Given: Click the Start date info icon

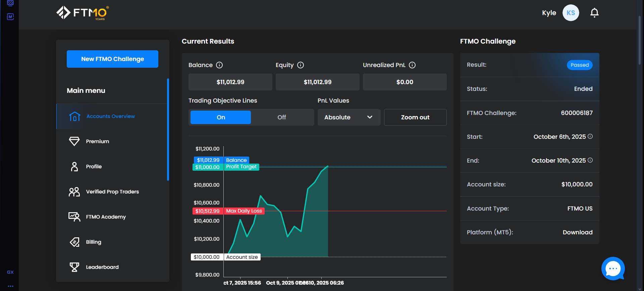Looking at the screenshot, I should click(x=590, y=136).
